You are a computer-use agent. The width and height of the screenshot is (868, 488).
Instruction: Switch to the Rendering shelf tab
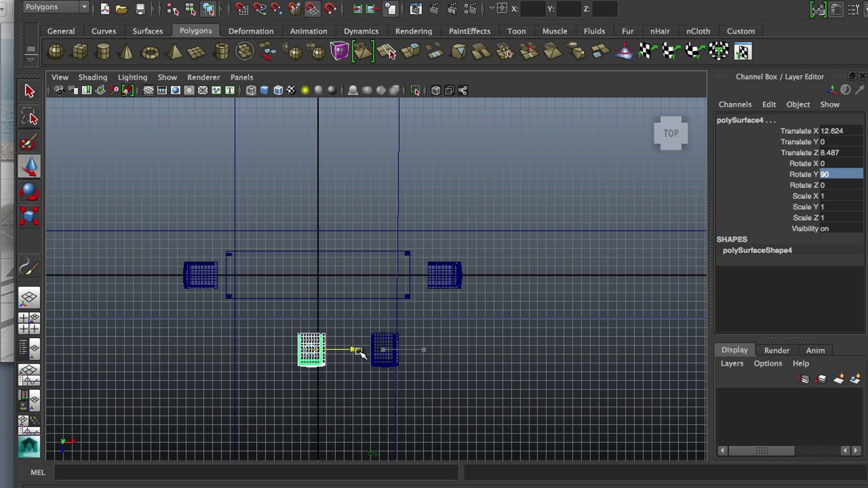click(x=413, y=31)
